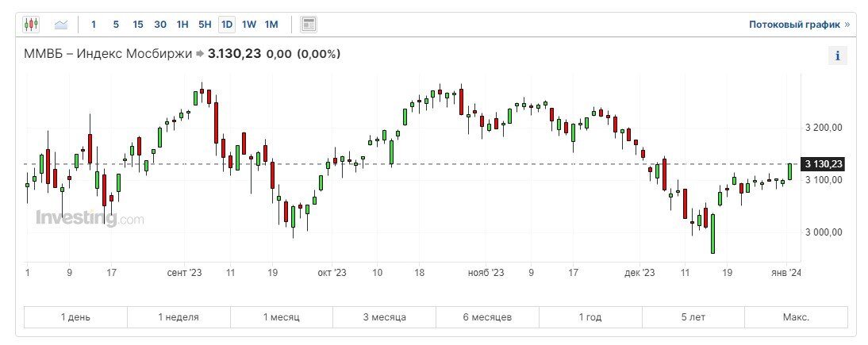The height and width of the screenshot is (345, 868).
Task: Select the 1 minute interval
Action: tap(94, 25)
